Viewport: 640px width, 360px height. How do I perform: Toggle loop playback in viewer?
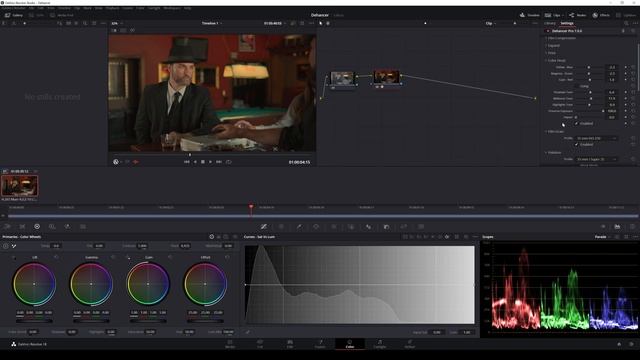[x=229, y=162]
